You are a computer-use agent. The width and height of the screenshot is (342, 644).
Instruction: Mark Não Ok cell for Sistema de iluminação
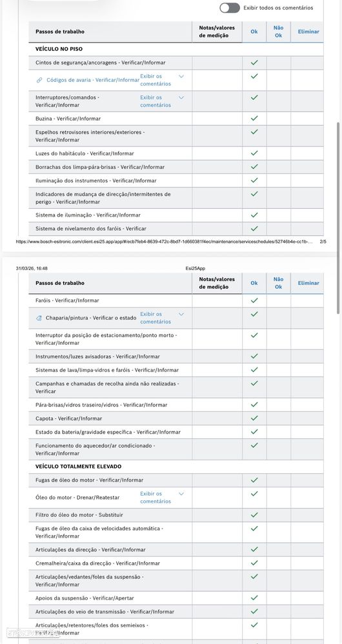[278, 215]
